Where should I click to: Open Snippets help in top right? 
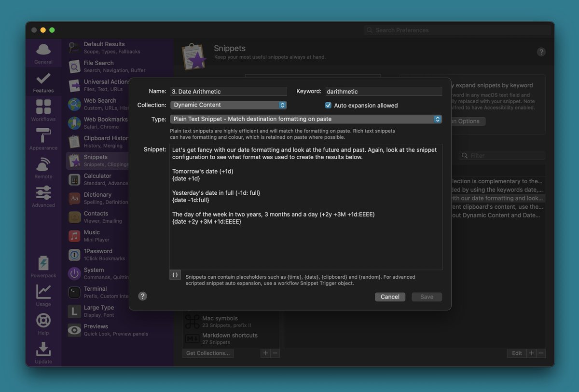[541, 52]
